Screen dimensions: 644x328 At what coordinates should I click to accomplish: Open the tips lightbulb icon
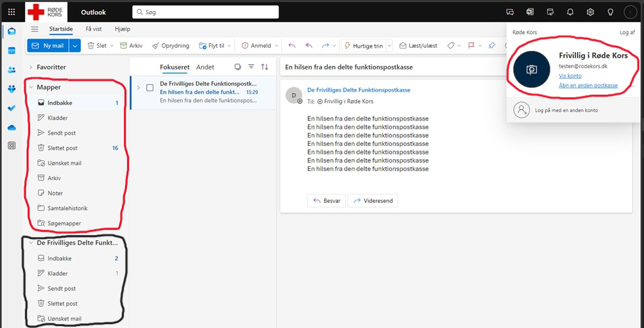tap(611, 12)
